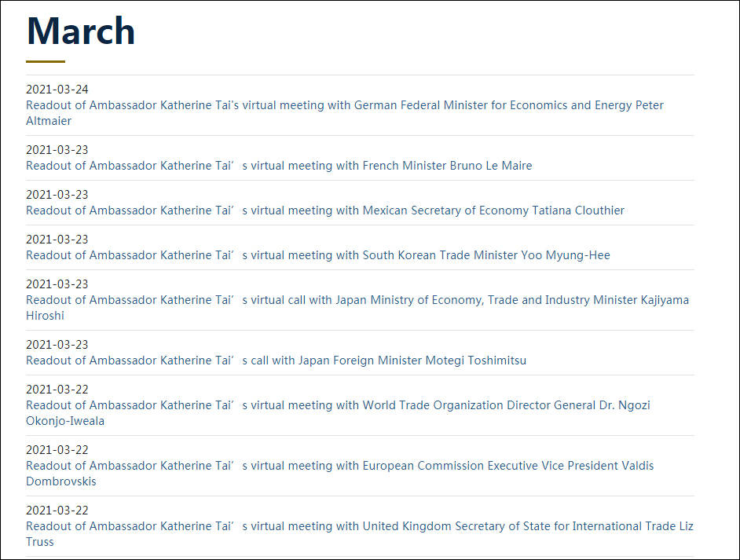The image size is (740, 560).
Task: Click the date above the Motegi Toshimitsu readout
Action: [57, 344]
